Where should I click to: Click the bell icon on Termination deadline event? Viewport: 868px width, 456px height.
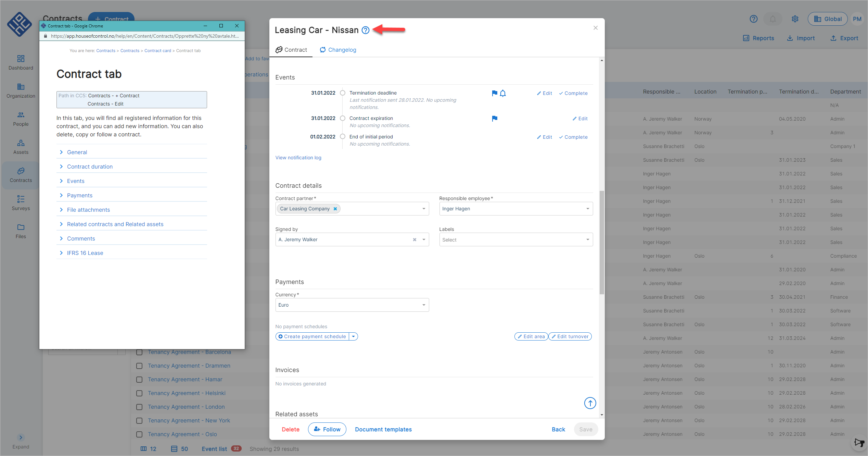503,93
